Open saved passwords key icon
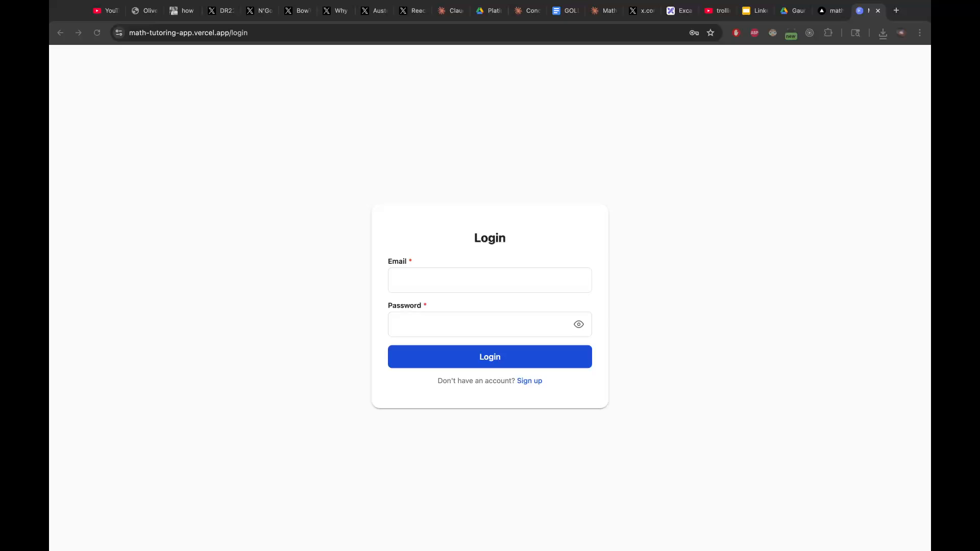Viewport: 980px width, 551px height. [x=694, y=33]
